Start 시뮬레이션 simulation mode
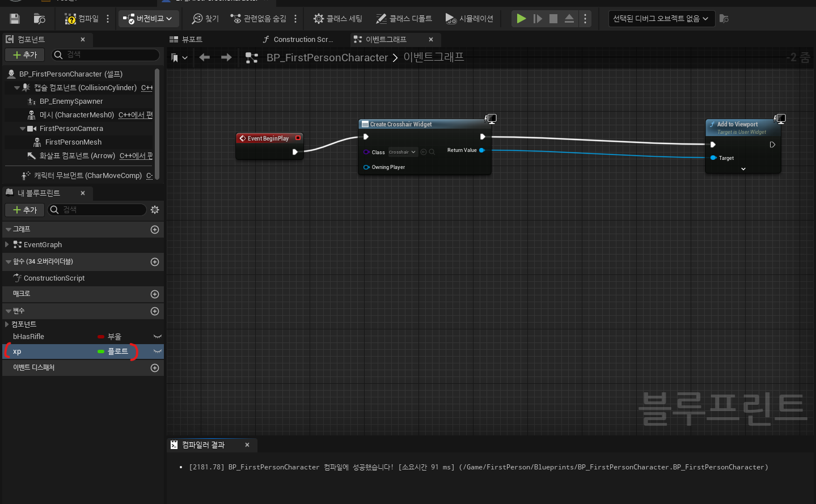The width and height of the screenshot is (816, 504). [469, 19]
